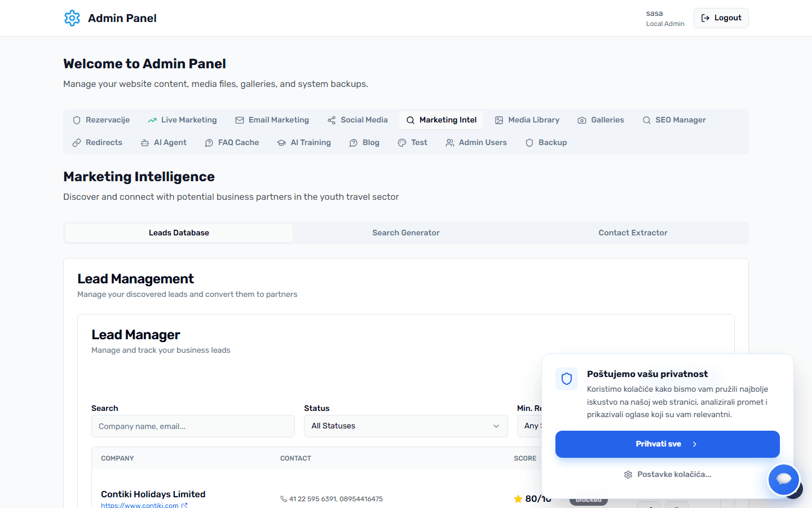
Task: Click the Admin Panel gear logo
Action: tap(72, 18)
